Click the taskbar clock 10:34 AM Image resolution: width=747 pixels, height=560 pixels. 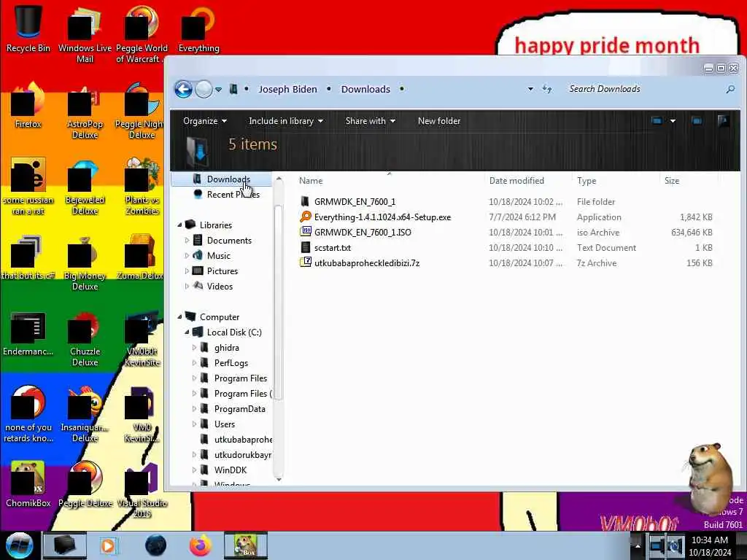coord(710,540)
